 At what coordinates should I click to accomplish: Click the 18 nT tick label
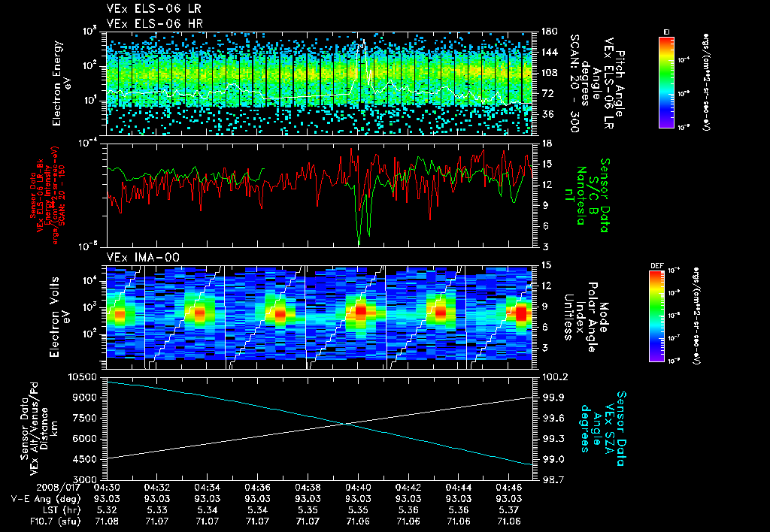coord(546,144)
